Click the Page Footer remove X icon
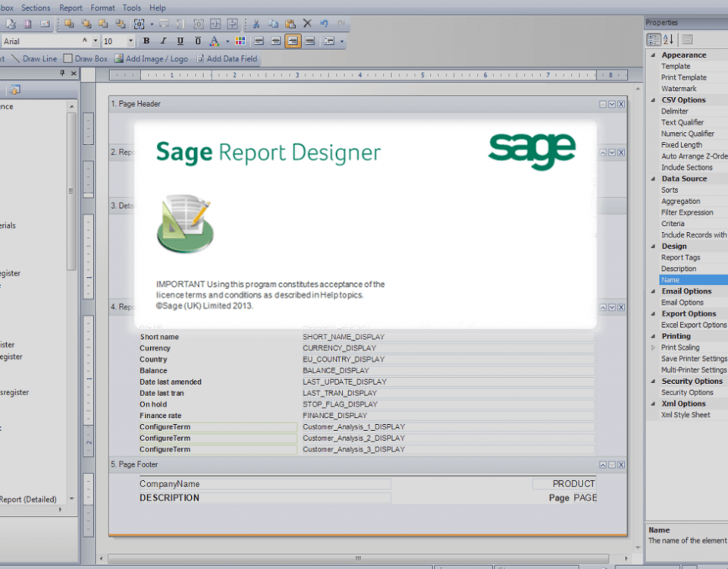 click(x=621, y=464)
